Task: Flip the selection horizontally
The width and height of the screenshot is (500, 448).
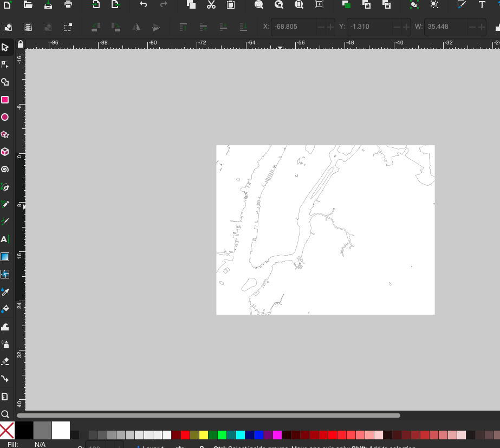Action: click(x=136, y=27)
